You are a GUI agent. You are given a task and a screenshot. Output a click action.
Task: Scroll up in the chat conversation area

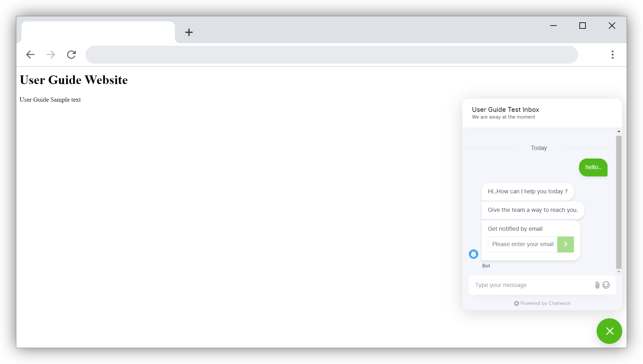619,131
